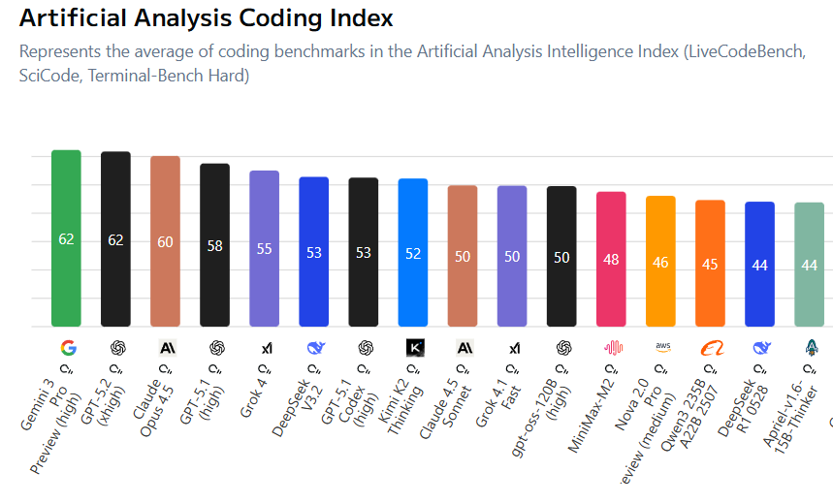Click the black GPT-5.2 (xhigh) bar showing 62
Viewport: 833px width, 504px height.
[x=115, y=239]
